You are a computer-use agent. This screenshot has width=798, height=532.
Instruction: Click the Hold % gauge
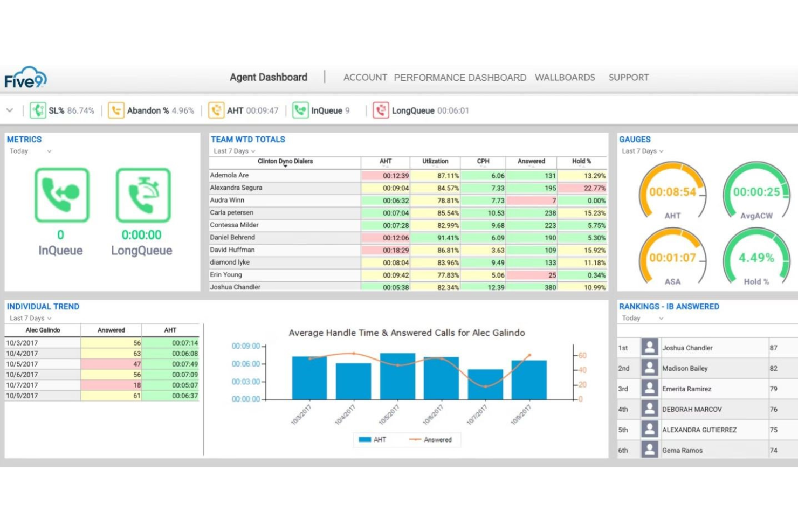point(756,258)
